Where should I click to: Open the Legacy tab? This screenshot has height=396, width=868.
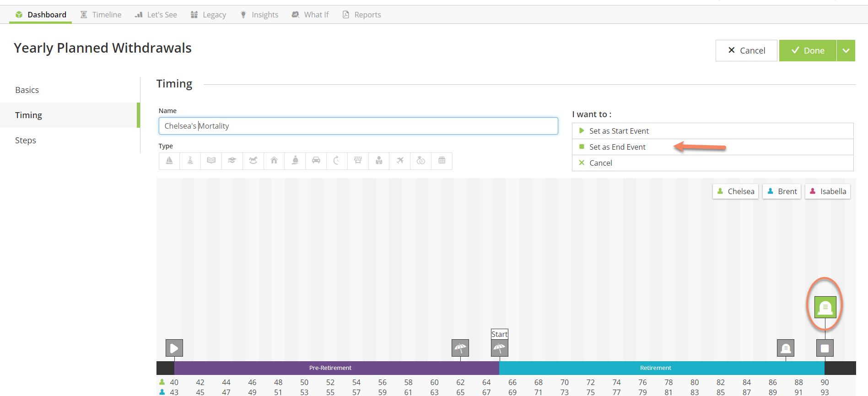coord(209,15)
